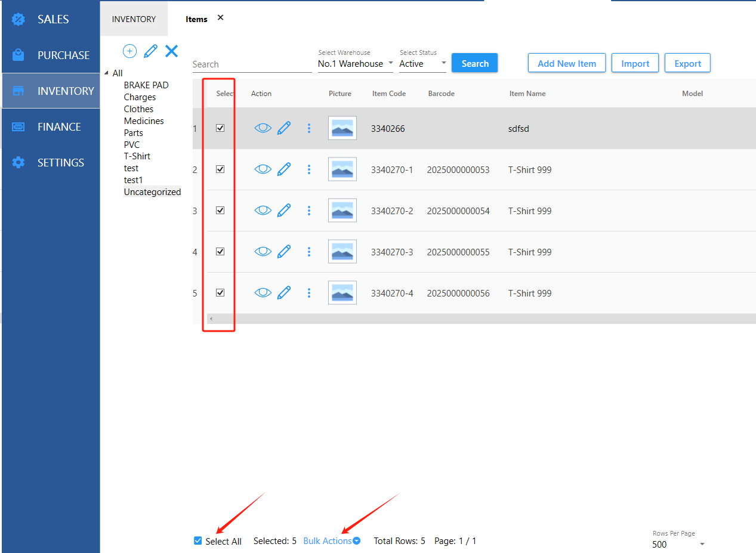Viewport: 756px width, 553px height.
Task: Click the horizontal scrollbar under the table
Action: (477, 319)
